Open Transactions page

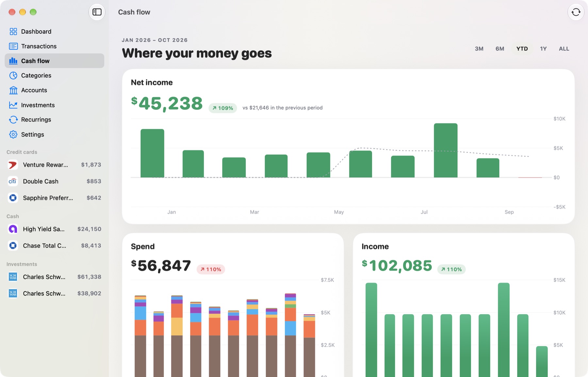click(x=54, y=46)
